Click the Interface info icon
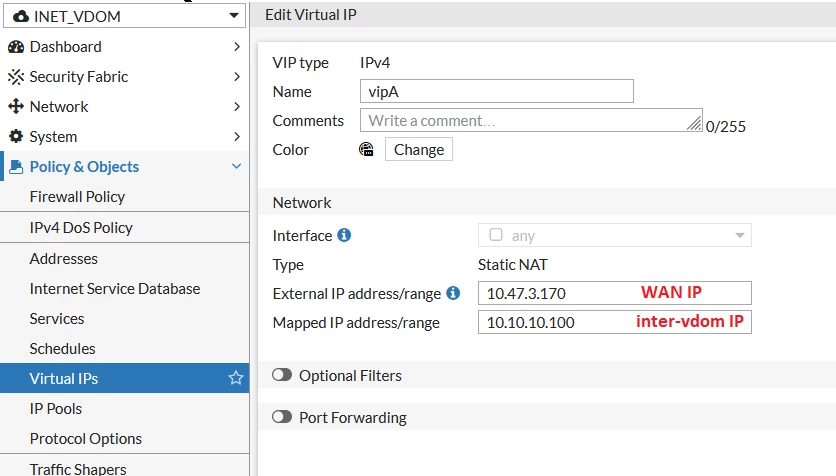 344,235
